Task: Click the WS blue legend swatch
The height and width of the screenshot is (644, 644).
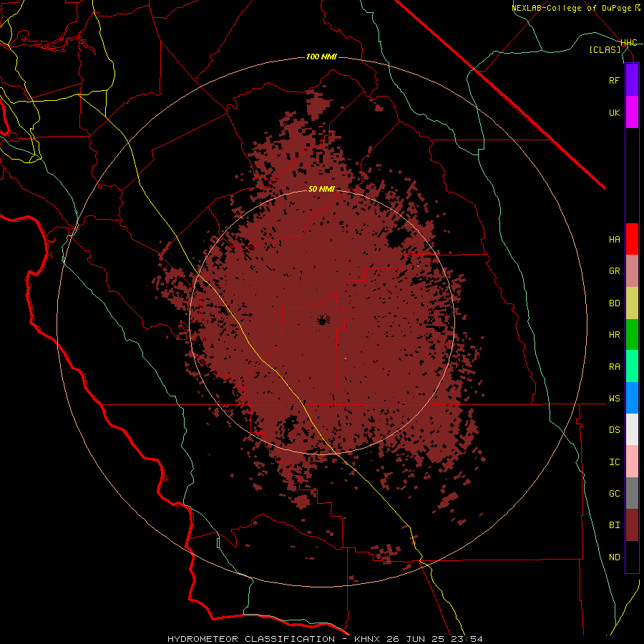Action: coord(632,398)
